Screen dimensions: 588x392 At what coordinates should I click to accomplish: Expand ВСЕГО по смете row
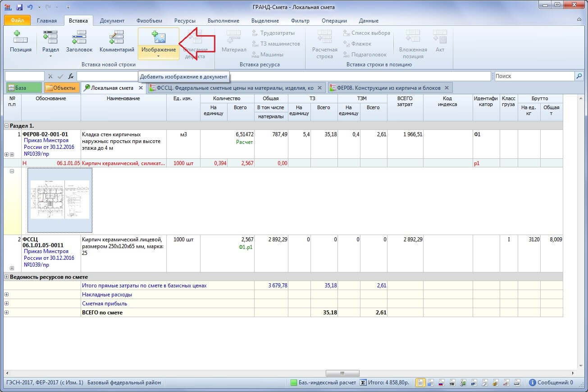tap(6, 313)
